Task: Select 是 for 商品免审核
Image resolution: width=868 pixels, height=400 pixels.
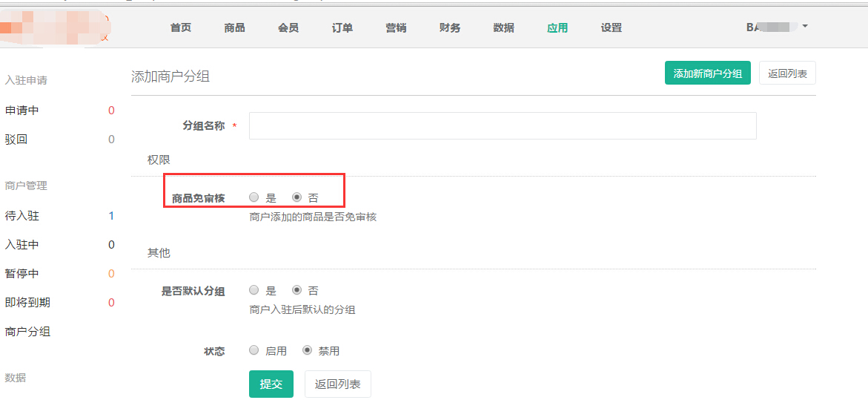Action: [x=254, y=197]
